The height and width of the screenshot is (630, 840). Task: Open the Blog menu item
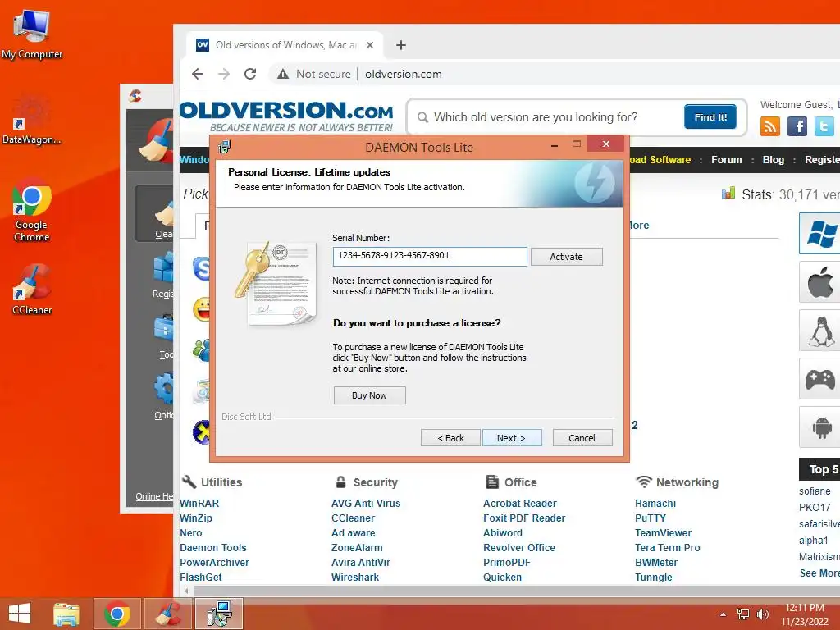point(773,160)
